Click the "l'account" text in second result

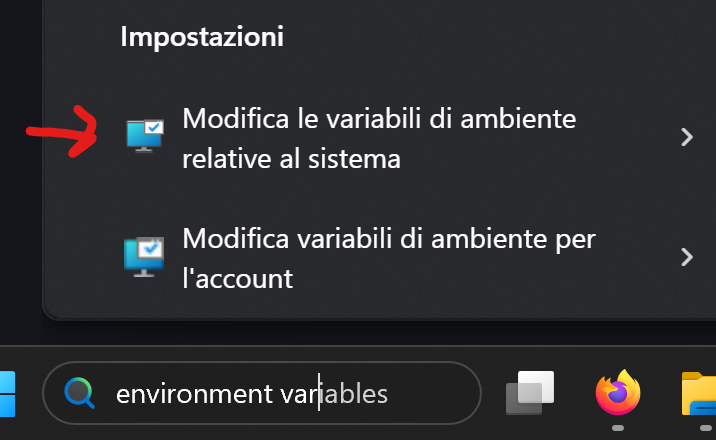pos(237,279)
